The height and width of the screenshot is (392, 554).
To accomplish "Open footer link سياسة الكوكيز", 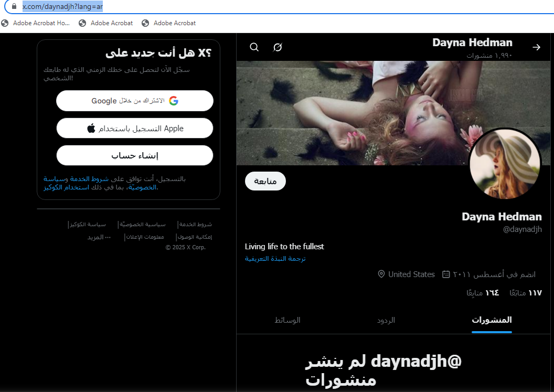I will coord(88,225).
